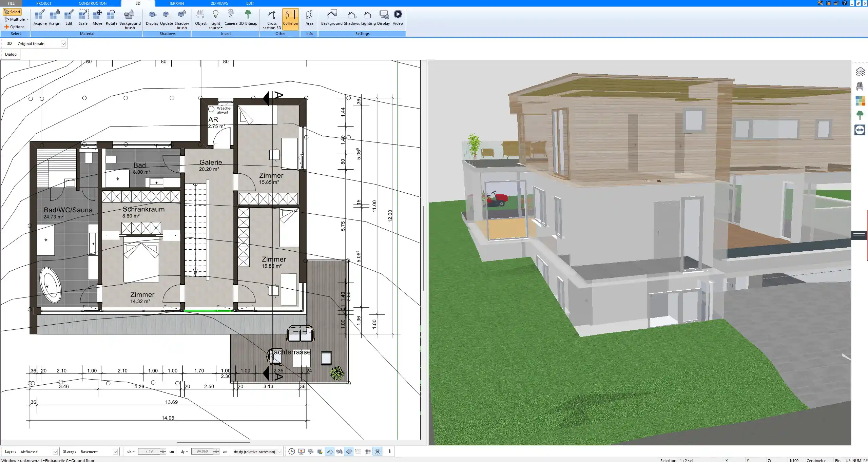Toggle the hatched lines icon in status toolbar

click(339, 451)
